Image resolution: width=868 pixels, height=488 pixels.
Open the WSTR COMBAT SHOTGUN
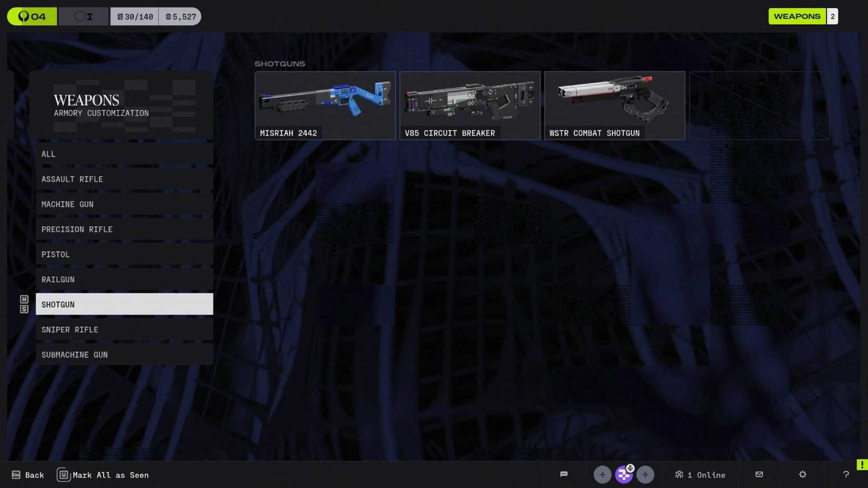click(614, 105)
